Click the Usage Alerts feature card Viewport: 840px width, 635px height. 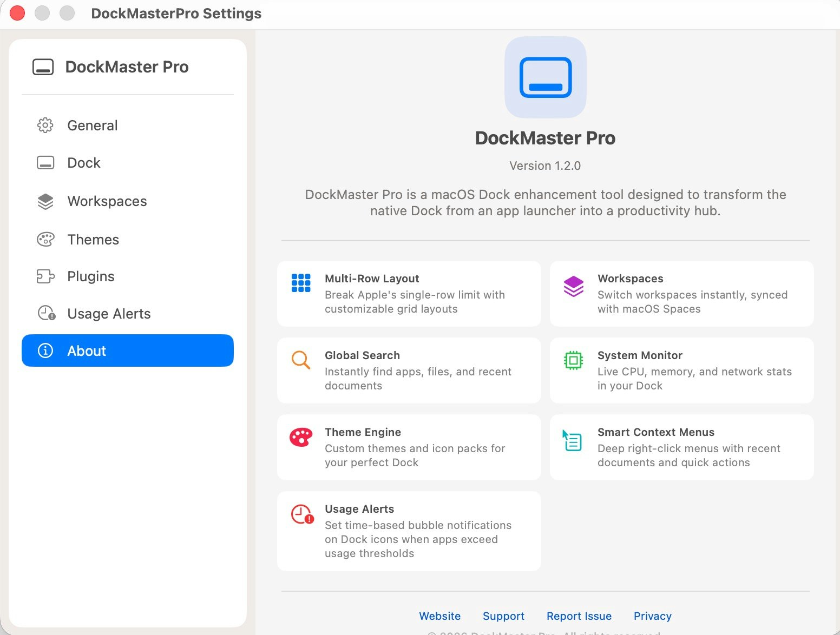click(x=409, y=531)
